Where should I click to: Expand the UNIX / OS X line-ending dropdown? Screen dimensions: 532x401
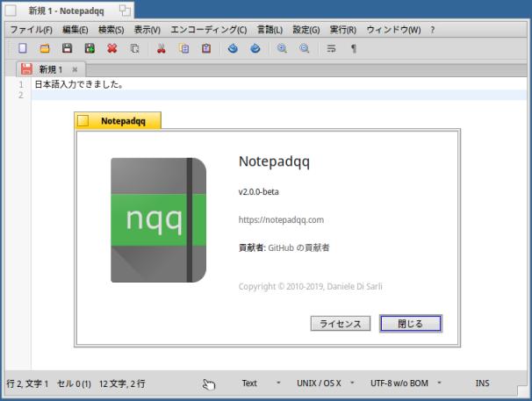click(x=352, y=383)
